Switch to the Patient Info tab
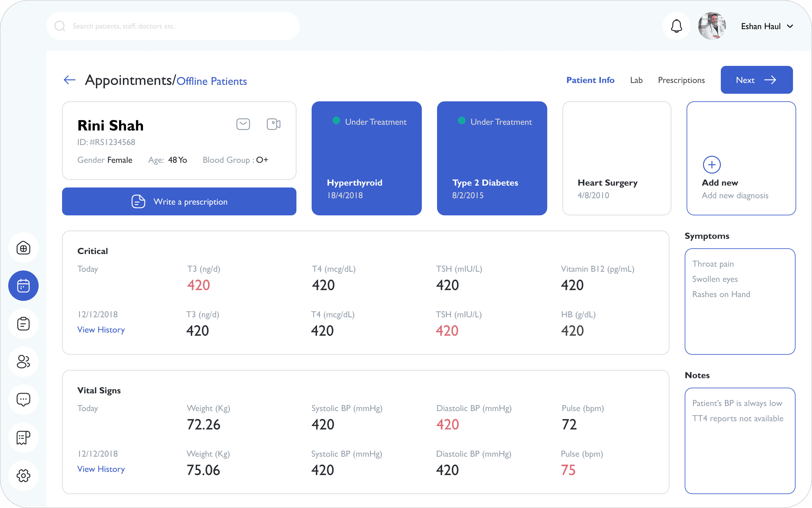This screenshot has height=508, width=812. click(x=590, y=80)
